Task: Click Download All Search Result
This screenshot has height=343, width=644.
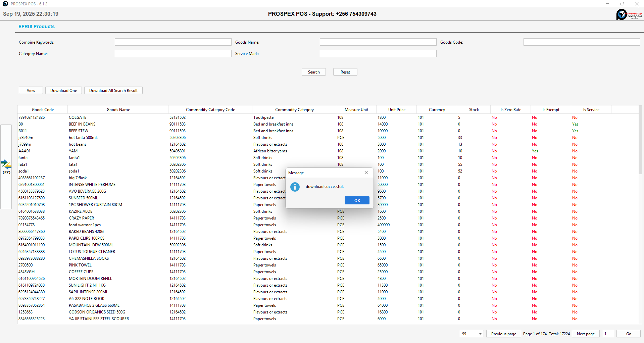Action: point(113,90)
